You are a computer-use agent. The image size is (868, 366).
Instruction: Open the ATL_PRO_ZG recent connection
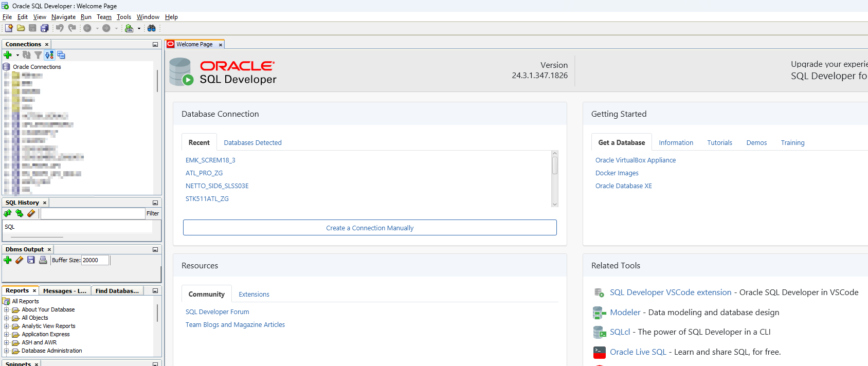point(204,173)
